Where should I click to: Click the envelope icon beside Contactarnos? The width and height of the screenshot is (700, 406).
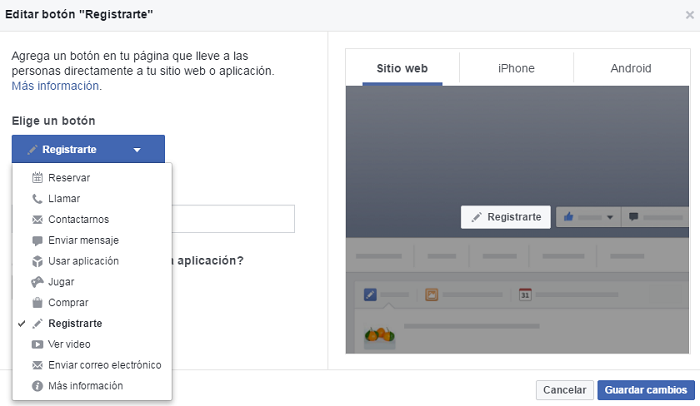[37, 219]
